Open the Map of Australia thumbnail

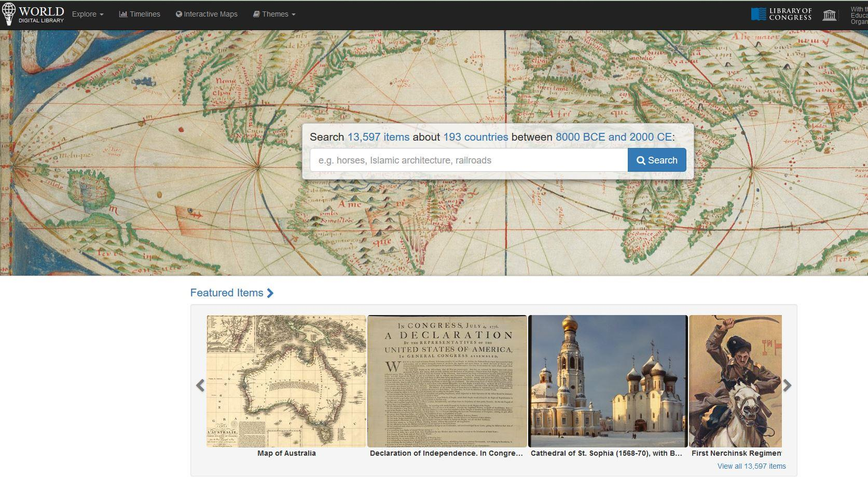[x=286, y=381]
